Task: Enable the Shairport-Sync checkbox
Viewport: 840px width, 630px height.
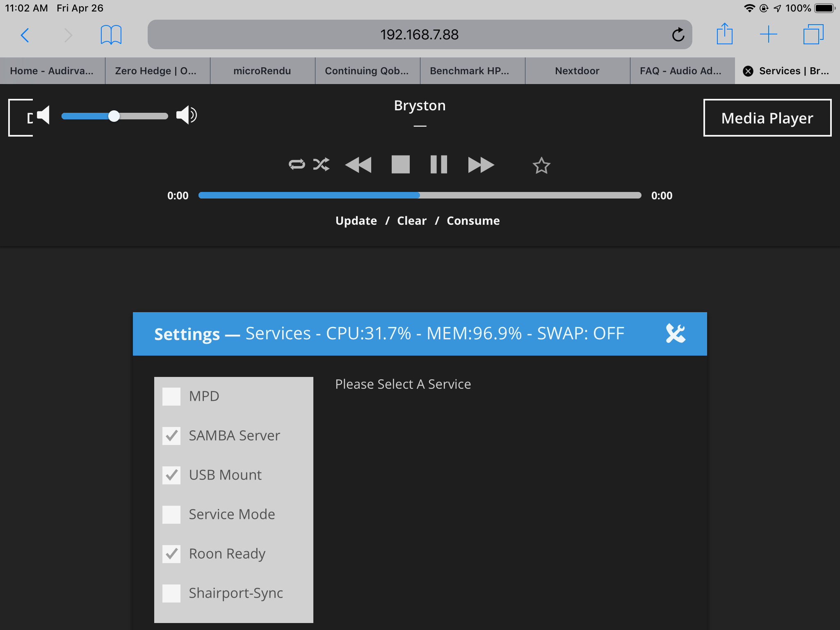Action: (x=171, y=593)
